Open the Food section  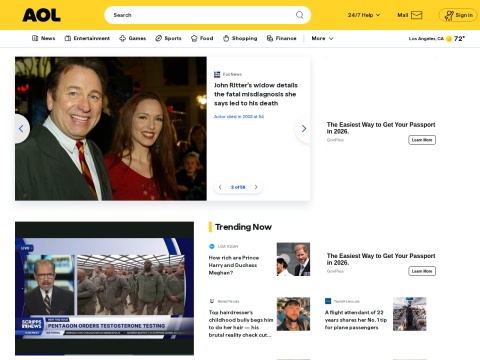point(202,38)
